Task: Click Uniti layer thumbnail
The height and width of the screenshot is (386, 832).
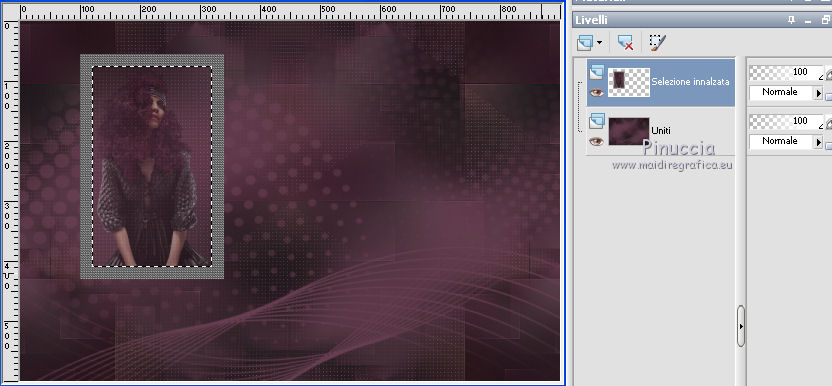Action: pos(629,131)
